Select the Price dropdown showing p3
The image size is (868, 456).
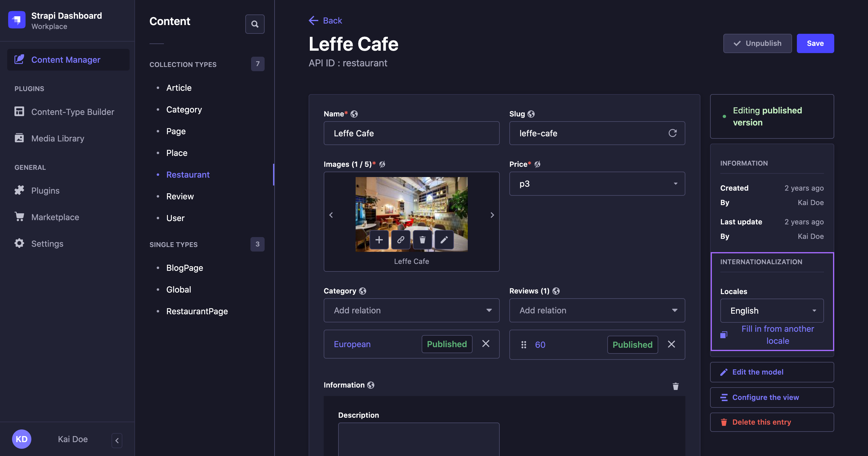[597, 183]
